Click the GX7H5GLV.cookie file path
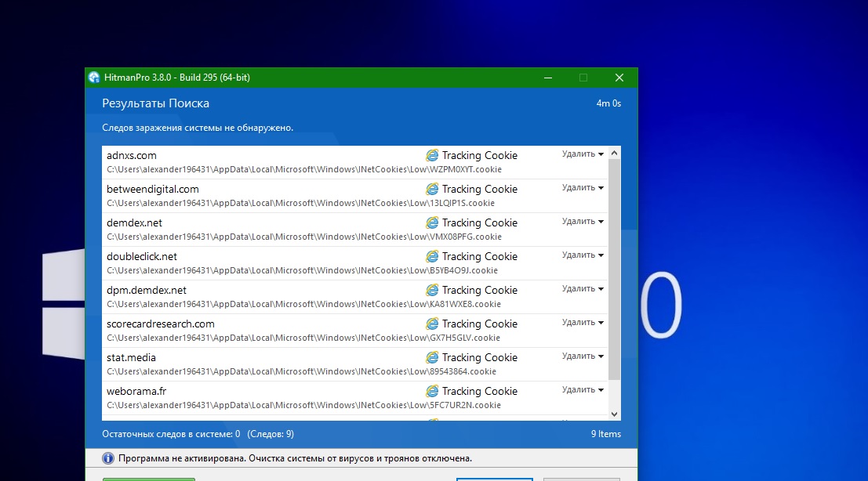Screen dimensions: 868x481 coord(303,338)
